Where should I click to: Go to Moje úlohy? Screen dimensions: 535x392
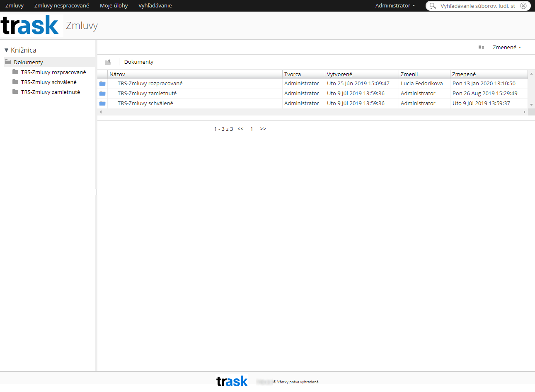tap(114, 6)
